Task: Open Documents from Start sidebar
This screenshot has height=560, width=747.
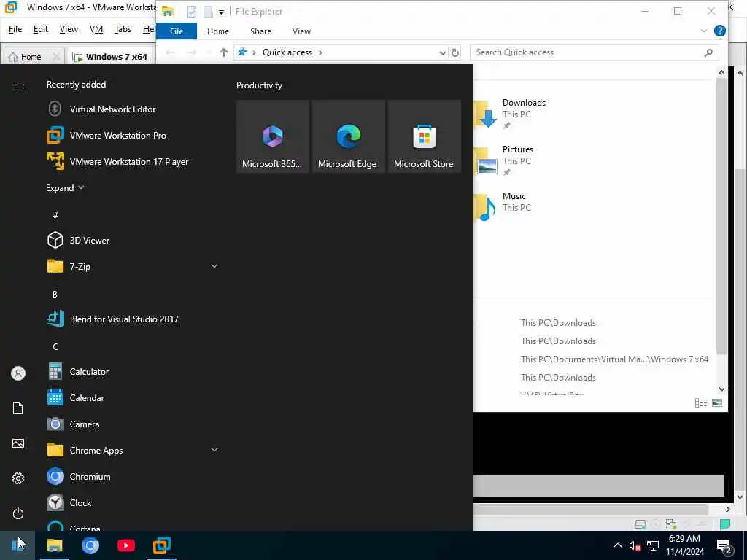Action: pos(18,408)
